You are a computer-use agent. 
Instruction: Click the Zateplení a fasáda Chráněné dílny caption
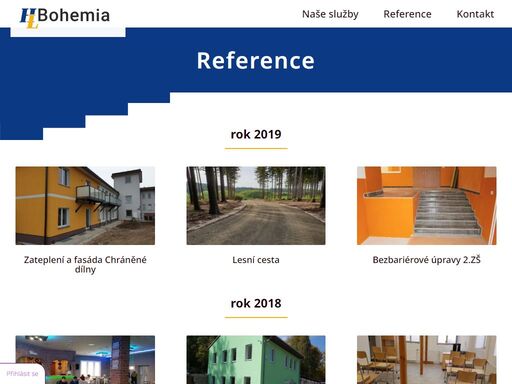tap(85, 264)
